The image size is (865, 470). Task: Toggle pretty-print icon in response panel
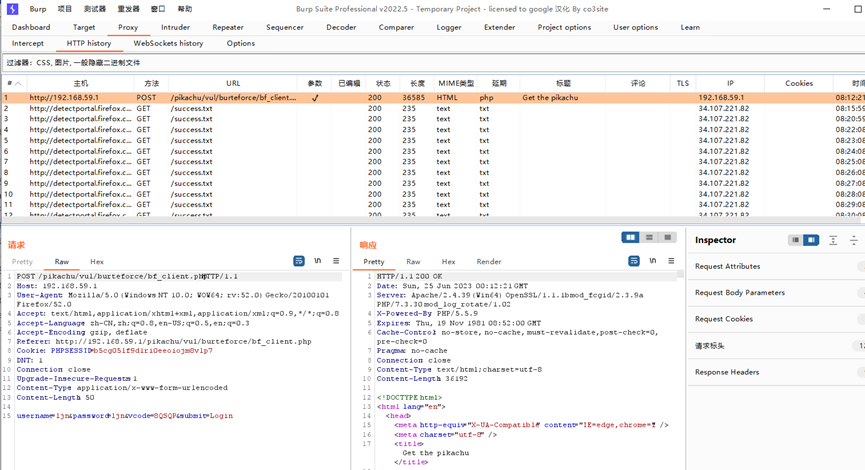pos(634,261)
